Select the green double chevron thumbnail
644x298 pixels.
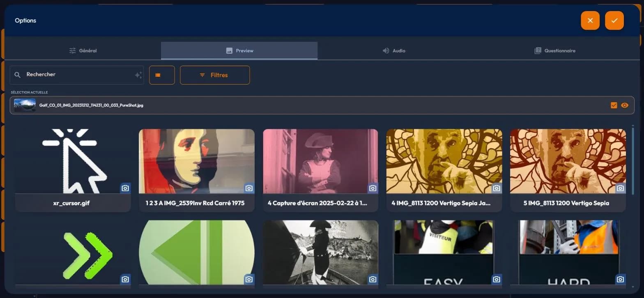(73, 252)
